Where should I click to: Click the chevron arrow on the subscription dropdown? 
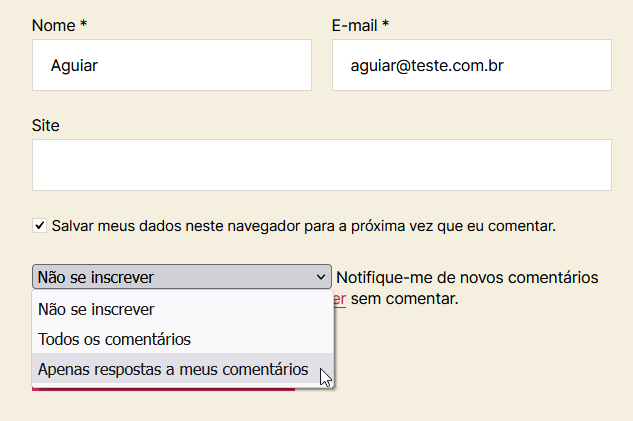click(x=320, y=277)
